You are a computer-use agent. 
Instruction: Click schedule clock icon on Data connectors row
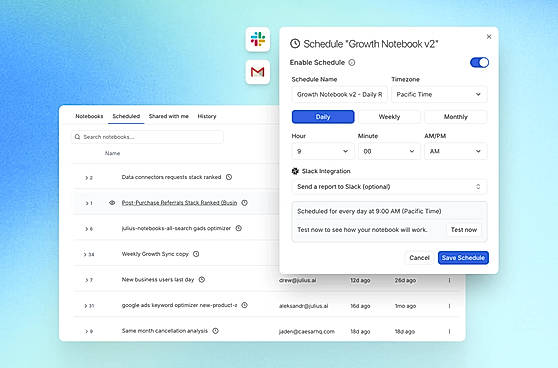click(229, 177)
